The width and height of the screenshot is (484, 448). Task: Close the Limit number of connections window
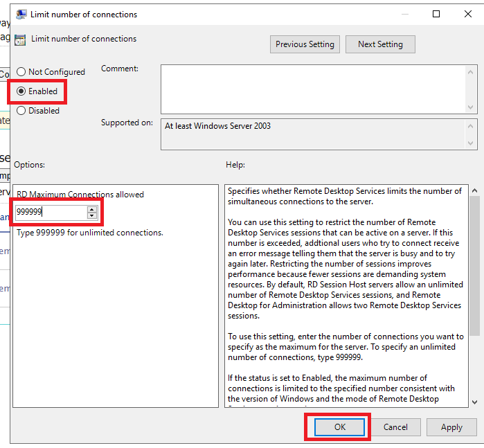click(468, 15)
